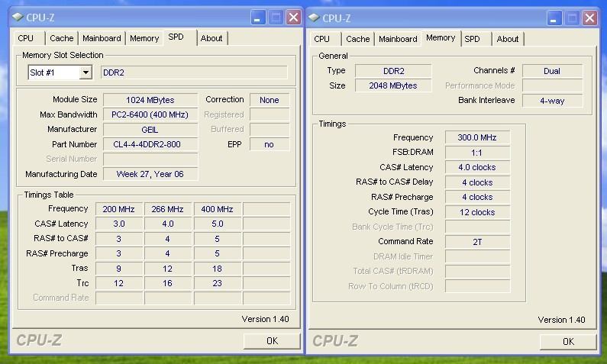
Task: Click Version 1.40 text in left window
Action: point(265,319)
